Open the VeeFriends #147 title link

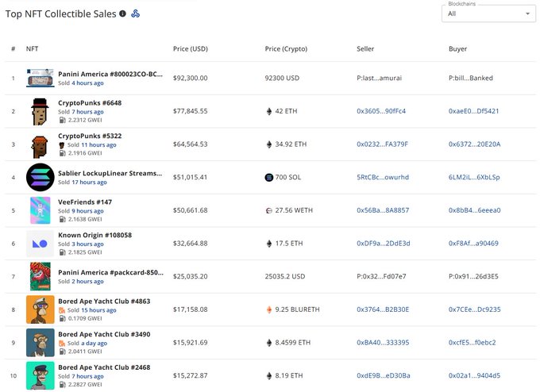pyautogui.click(x=85, y=202)
